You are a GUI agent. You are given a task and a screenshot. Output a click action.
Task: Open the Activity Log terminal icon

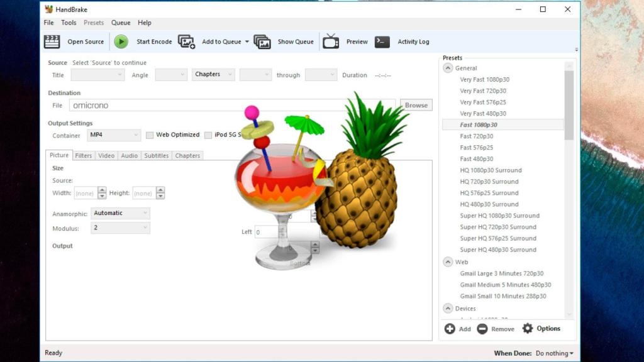[382, 42]
